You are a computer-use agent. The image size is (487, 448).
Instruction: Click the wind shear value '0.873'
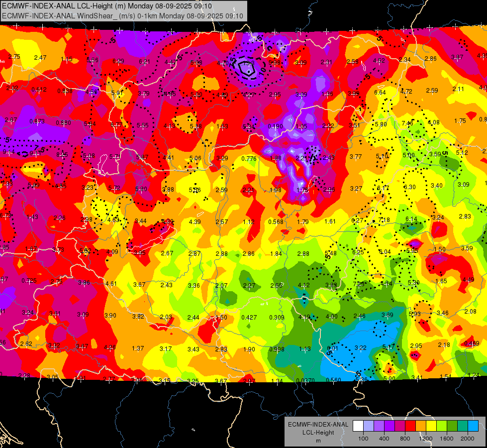click(x=37, y=121)
